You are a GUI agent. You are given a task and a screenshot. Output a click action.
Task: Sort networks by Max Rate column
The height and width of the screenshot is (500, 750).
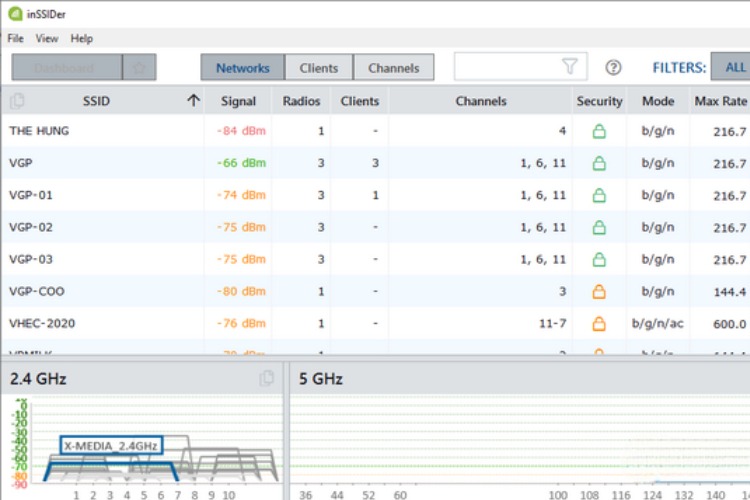[x=720, y=101]
